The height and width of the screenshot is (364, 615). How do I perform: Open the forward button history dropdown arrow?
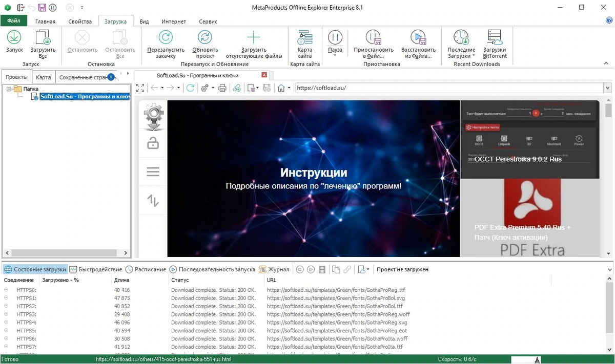(x=178, y=88)
